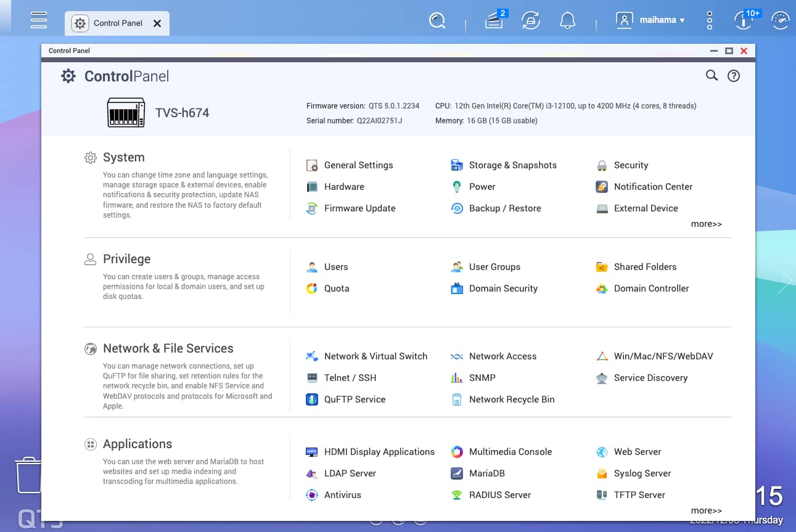The width and height of the screenshot is (796, 532).
Task: Open the desktop Recycle Bin icon
Action: point(28,475)
